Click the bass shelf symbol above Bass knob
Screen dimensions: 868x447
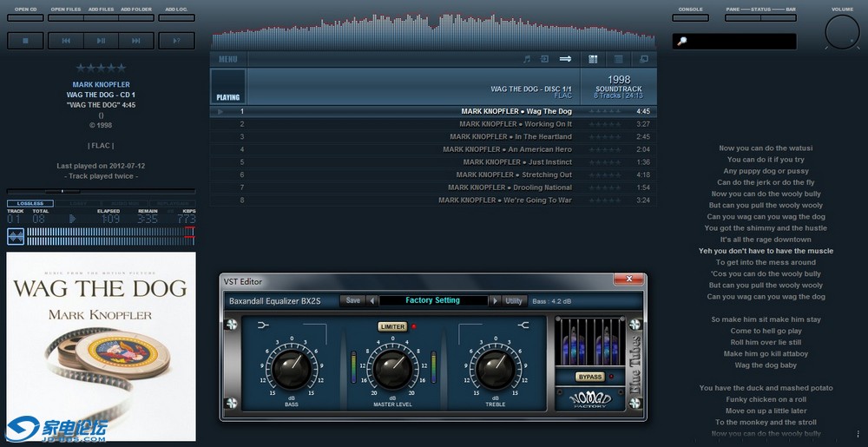(x=263, y=325)
